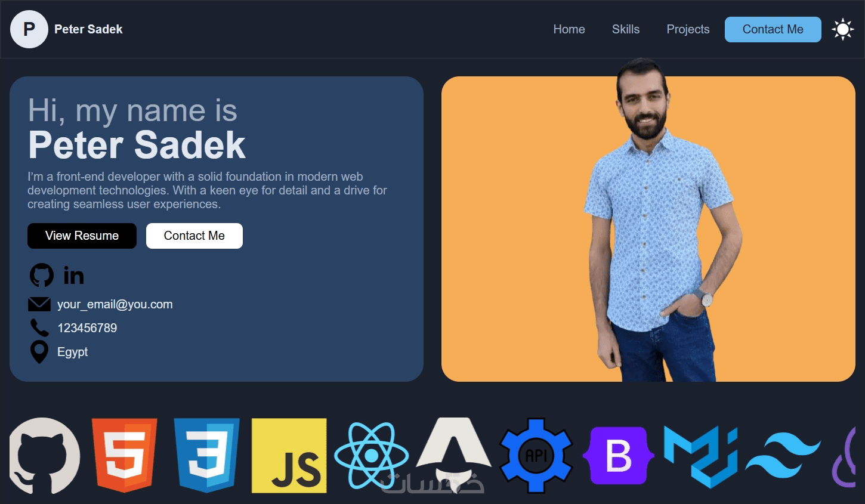Click the portrait photo of Peter
This screenshot has width=865, height=504.
(x=662, y=221)
